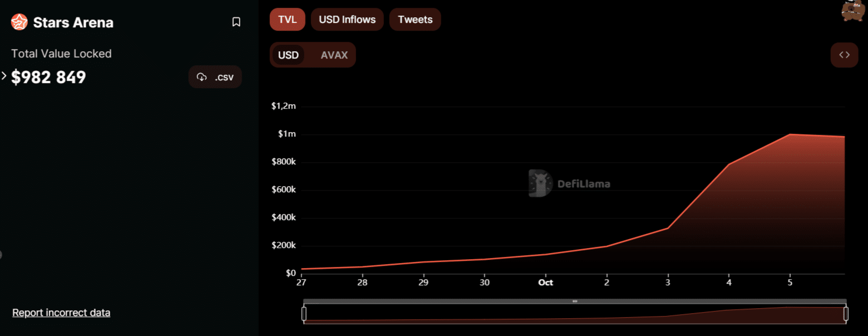Image resolution: width=868 pixels, height=336 pixels.
Task: Open the embed chart code icon
Action: pyautogui.click(x=844, y=55)
